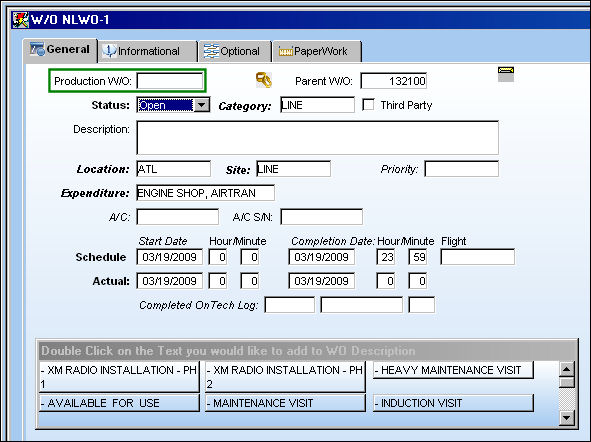This screenshot has height=442, width=591.
Task: Click the middle Completed On Tech Log field
Action: (x=361, y=305)
